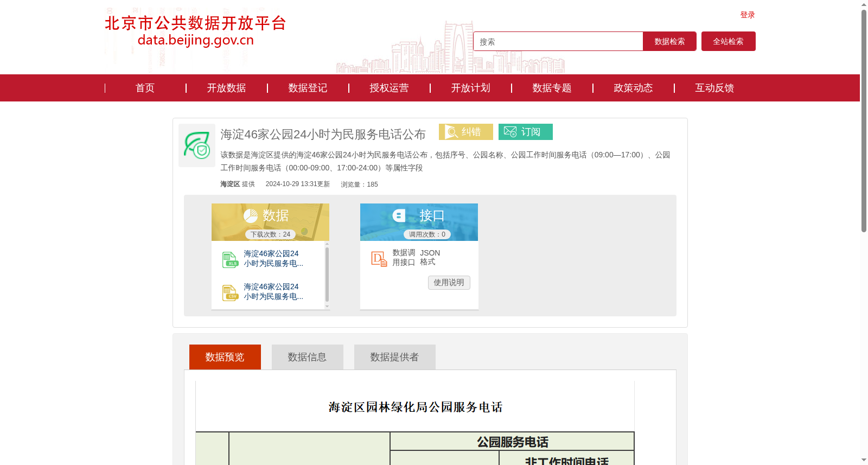
Task: Open the XLS file link 海淀46家公园24小时为民服务电...
Action: click(x=273, y=259)
